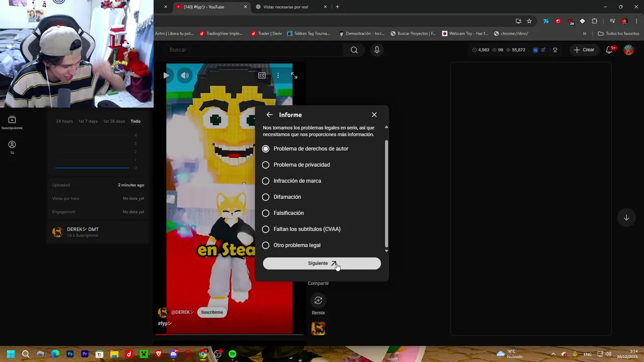This screenshot has height=362, width=644.
Task: Bookmark this page with the star
Action: coord(529,21)
